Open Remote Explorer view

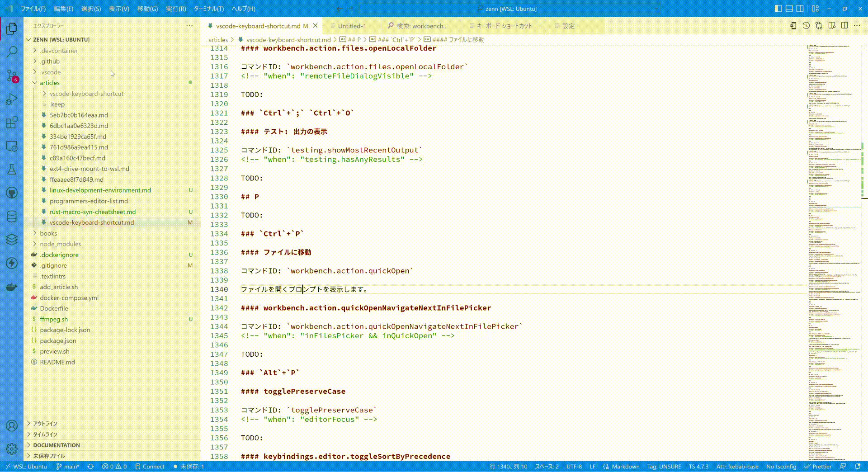point(12,146)
